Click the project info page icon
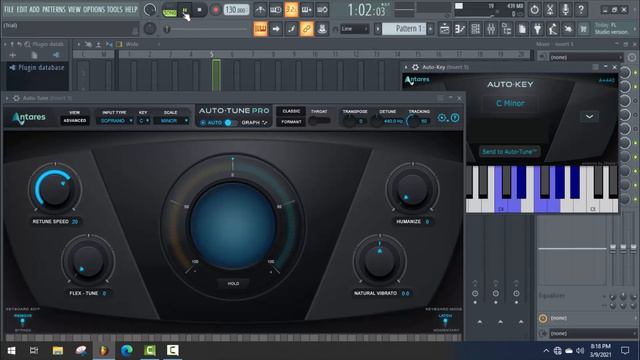 click(x=522, y=29)
